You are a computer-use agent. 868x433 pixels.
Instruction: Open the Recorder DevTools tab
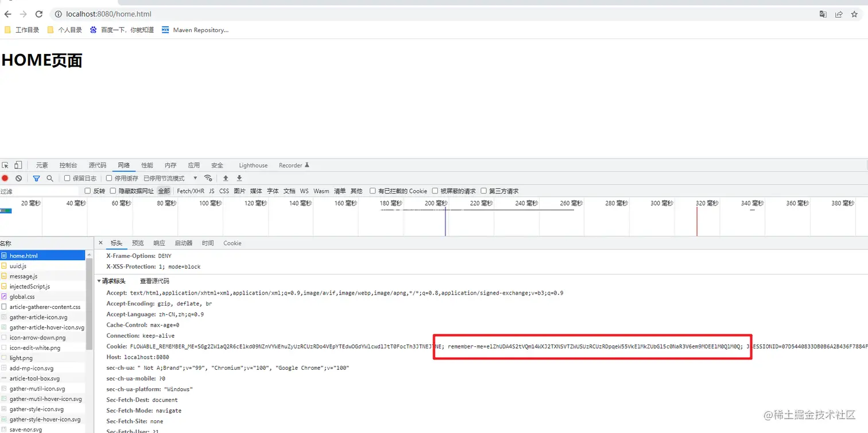[x=294, y=165]
